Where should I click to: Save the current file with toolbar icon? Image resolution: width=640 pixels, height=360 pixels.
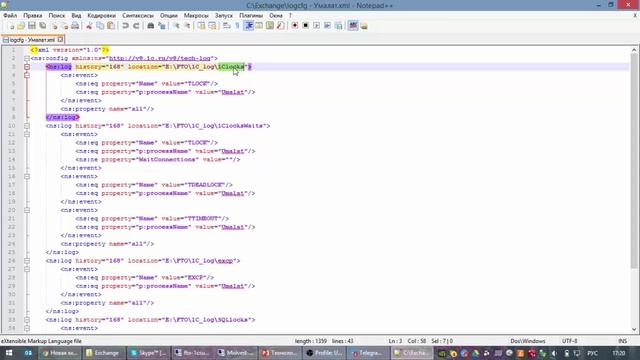coord(32,26)
